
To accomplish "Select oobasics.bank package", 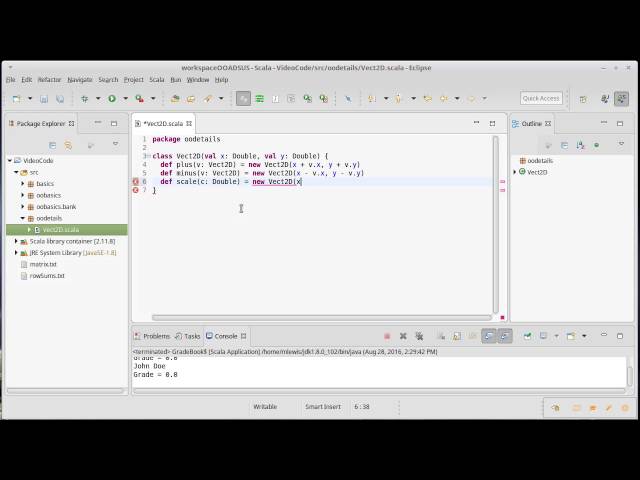I will 56,207.
